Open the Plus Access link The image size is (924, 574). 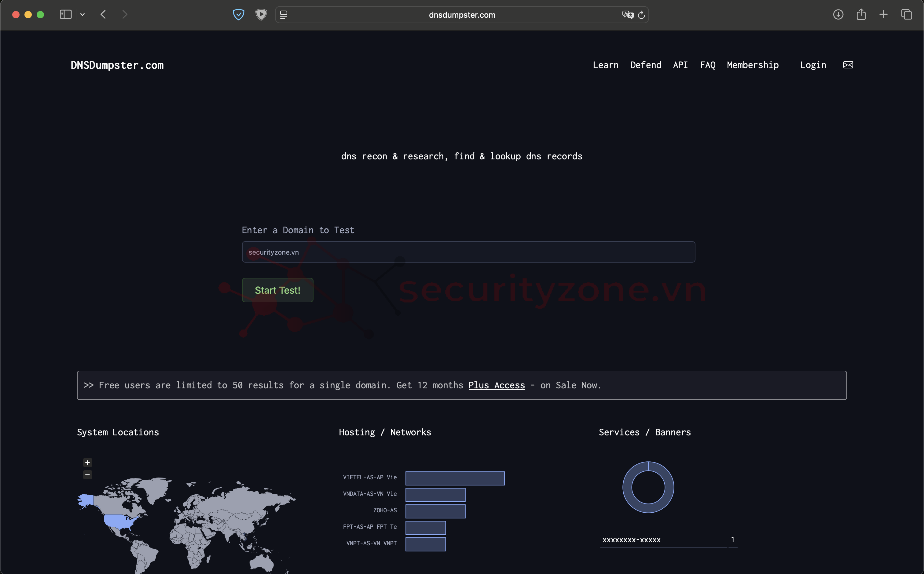pyautogui.click(x=497, y=385)
